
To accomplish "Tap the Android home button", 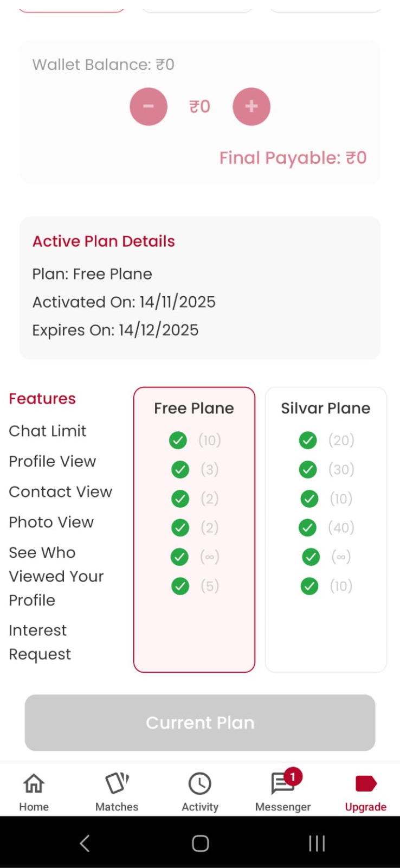I will pos(200,843).
